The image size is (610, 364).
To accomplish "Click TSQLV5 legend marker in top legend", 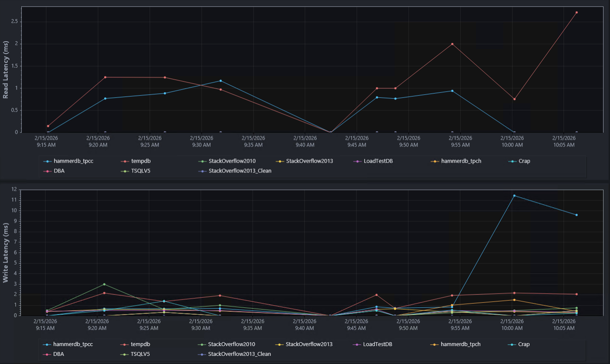I will [x=125, y=171].
